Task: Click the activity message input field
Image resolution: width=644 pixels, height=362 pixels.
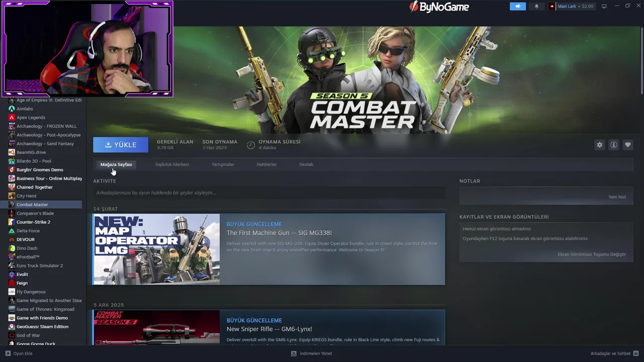Action: (x=269, y=193)
